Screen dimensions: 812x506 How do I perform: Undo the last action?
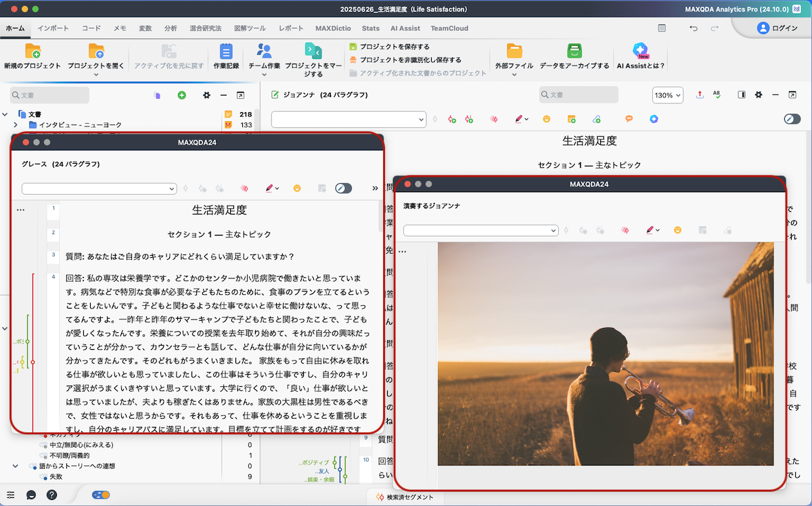(x=693, y=28)
